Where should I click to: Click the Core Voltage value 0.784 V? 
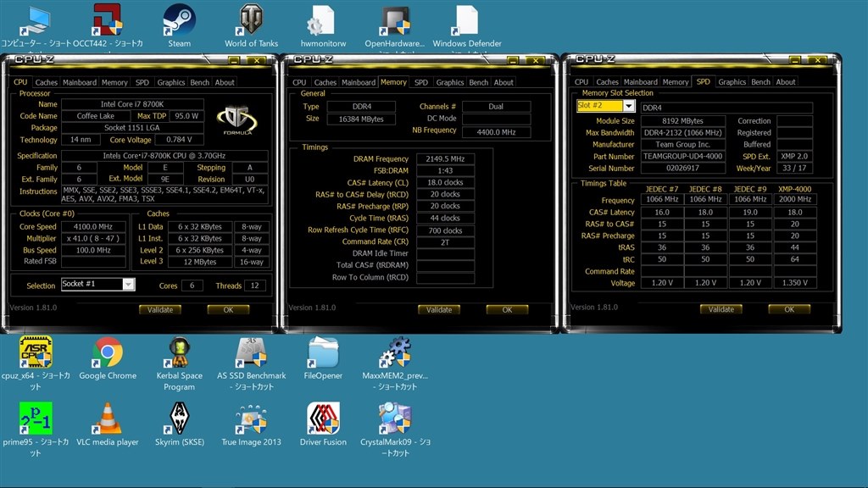point(179,140)
